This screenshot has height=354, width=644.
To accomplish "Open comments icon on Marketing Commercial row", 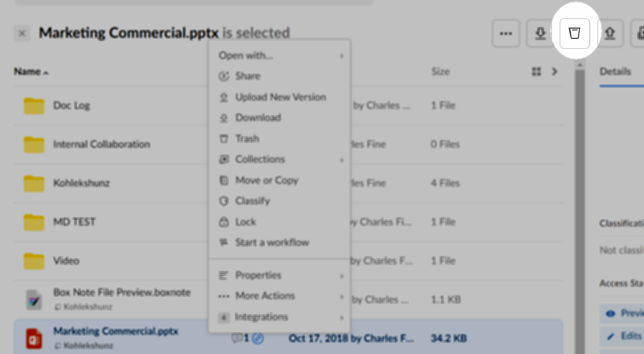I will coord(237,337).
